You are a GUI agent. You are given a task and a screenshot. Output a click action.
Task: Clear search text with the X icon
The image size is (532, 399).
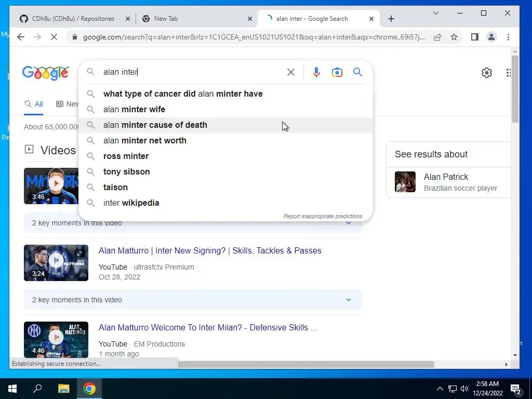(x=291, y=72)
